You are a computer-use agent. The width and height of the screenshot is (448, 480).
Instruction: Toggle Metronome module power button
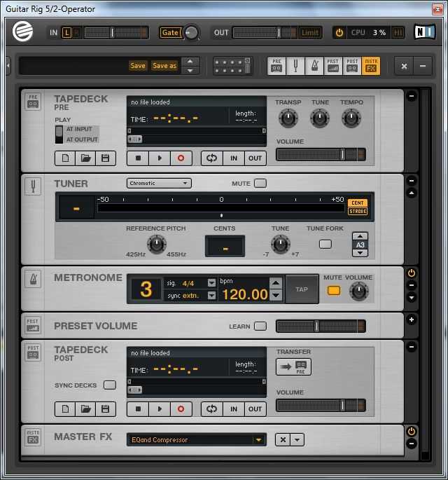[x=412, y=273]
